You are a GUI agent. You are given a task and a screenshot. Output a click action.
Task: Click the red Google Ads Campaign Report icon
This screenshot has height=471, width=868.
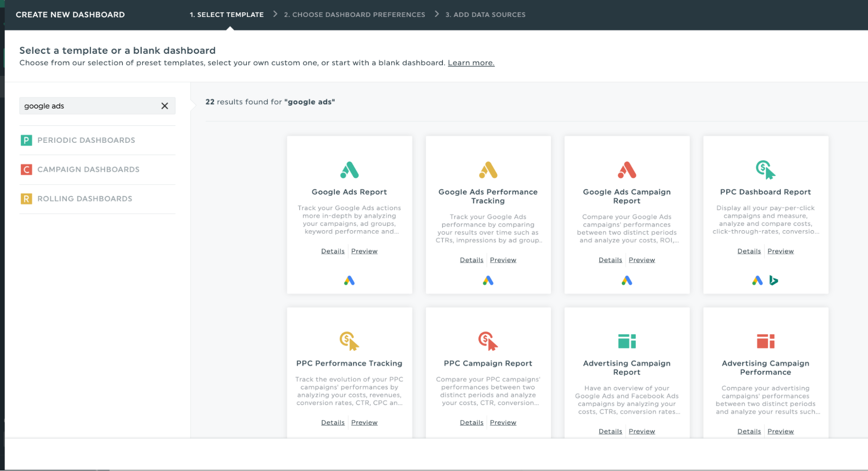tap(627, 170)
